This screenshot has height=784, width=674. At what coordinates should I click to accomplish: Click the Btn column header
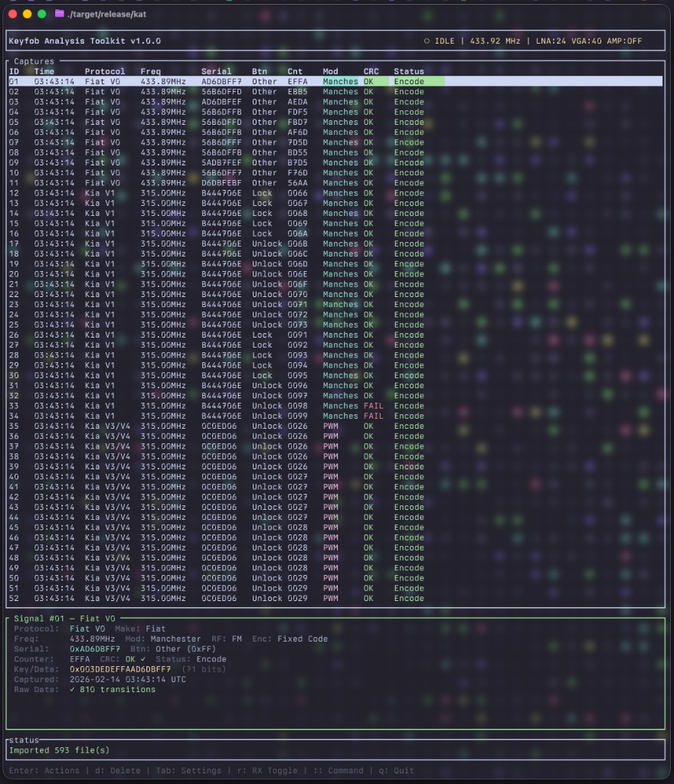click(x=260, y=71)
